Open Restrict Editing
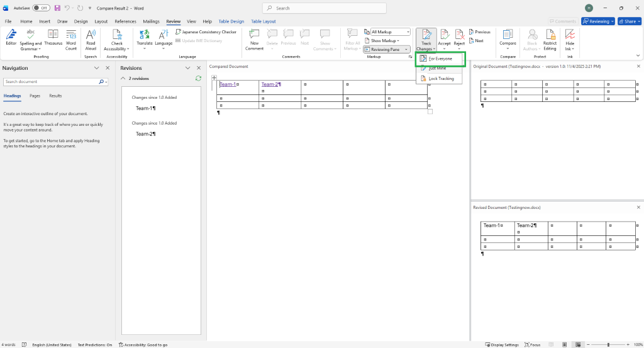Screen dimensions: 644x348 (550, 40)
